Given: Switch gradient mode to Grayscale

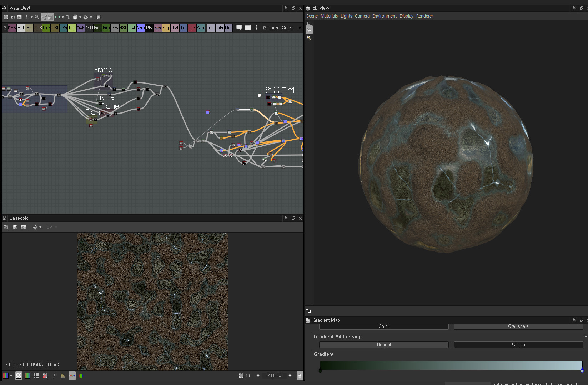Looking at the screenshot, I should click(x=518, y=326).
